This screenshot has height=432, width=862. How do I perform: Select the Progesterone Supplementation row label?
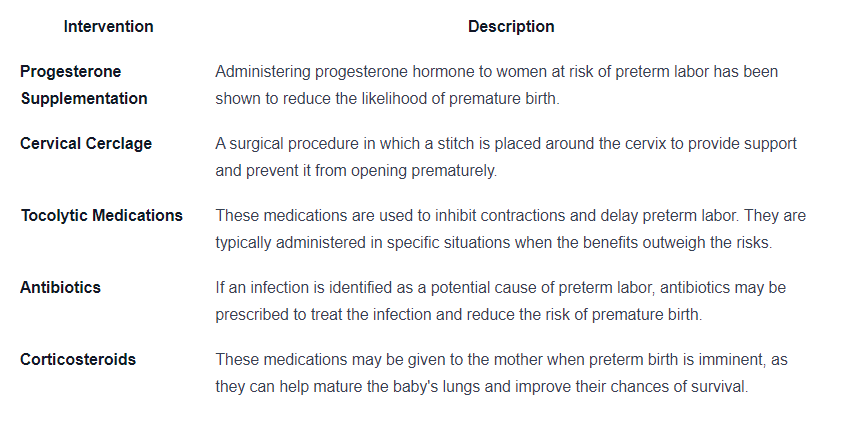(84, 85)
